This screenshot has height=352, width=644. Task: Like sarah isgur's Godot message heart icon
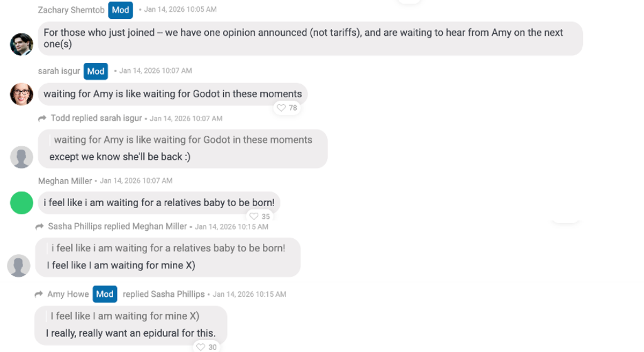point(281,108)
